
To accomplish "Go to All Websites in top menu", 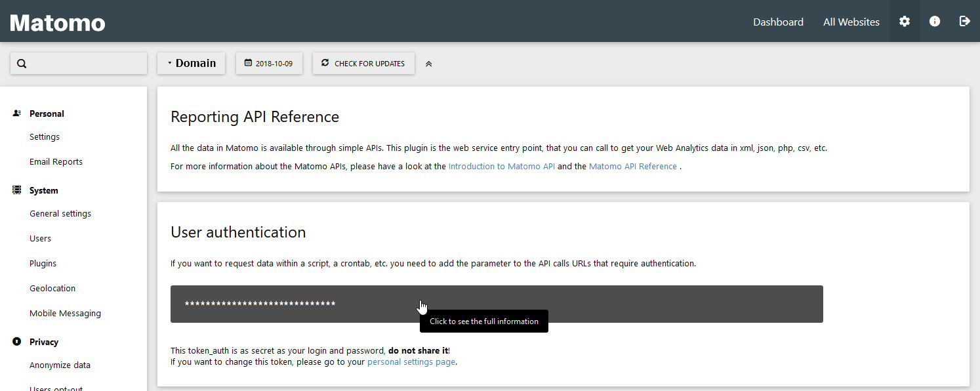I will tap(851, 22).
